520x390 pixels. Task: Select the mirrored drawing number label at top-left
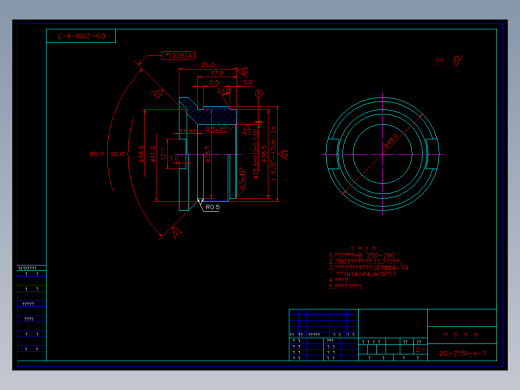[x=82, y=36]
